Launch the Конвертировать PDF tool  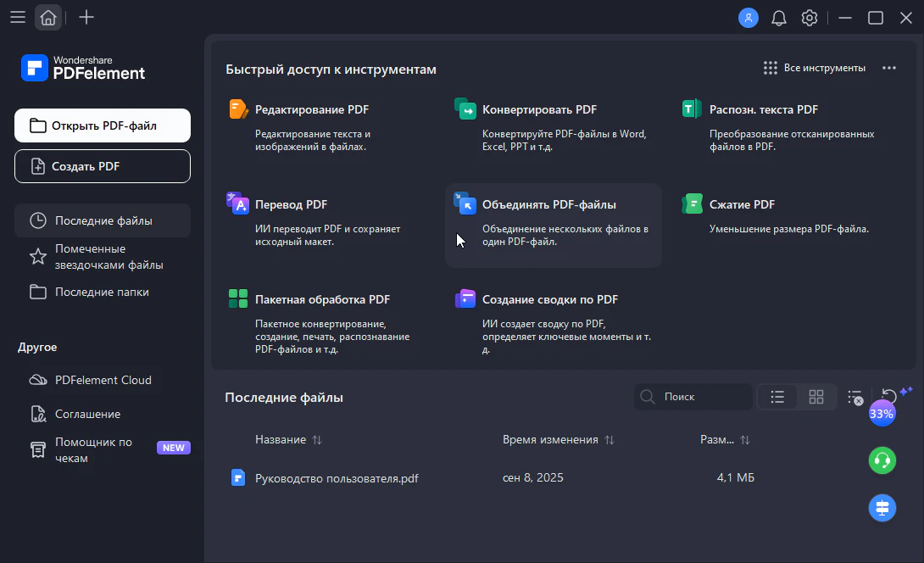[x=539, y=109]
